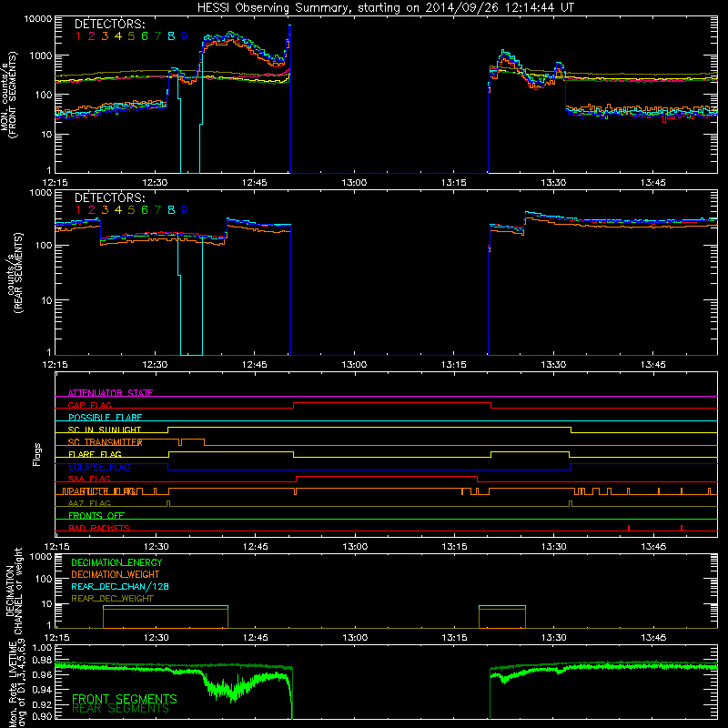Select blue detector 9 in rear segments legend
728x728 pixels.
185,210
